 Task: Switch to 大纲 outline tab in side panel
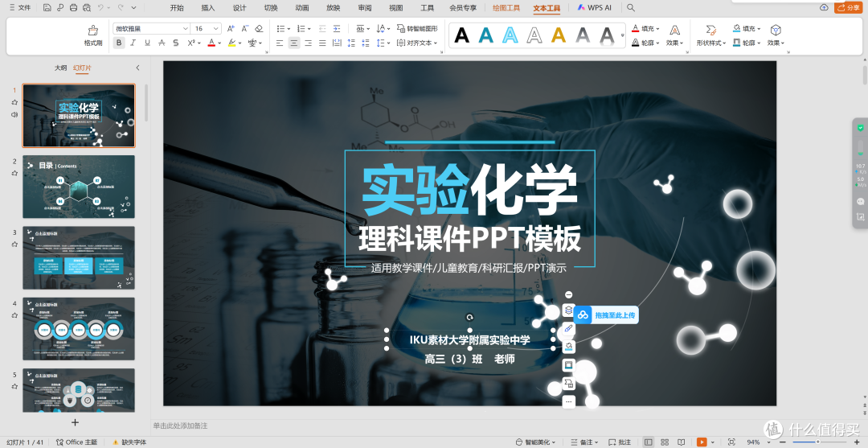pyautogui.click(x=61, y=68)
